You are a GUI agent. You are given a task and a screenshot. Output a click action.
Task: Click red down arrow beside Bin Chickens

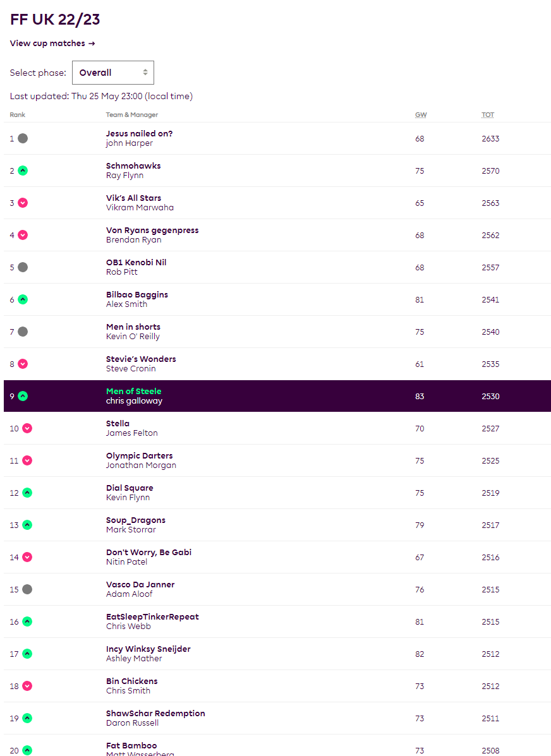tap(27, 686)
